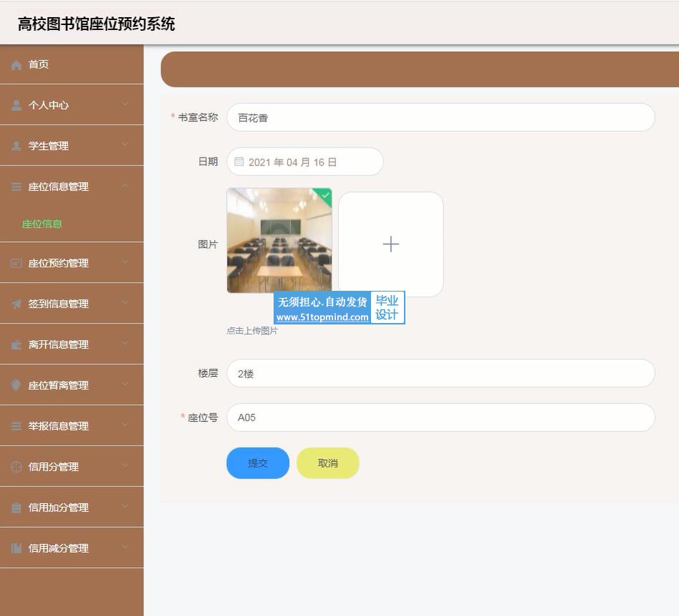Click the plus icon to upload image

tap(390, 244)
